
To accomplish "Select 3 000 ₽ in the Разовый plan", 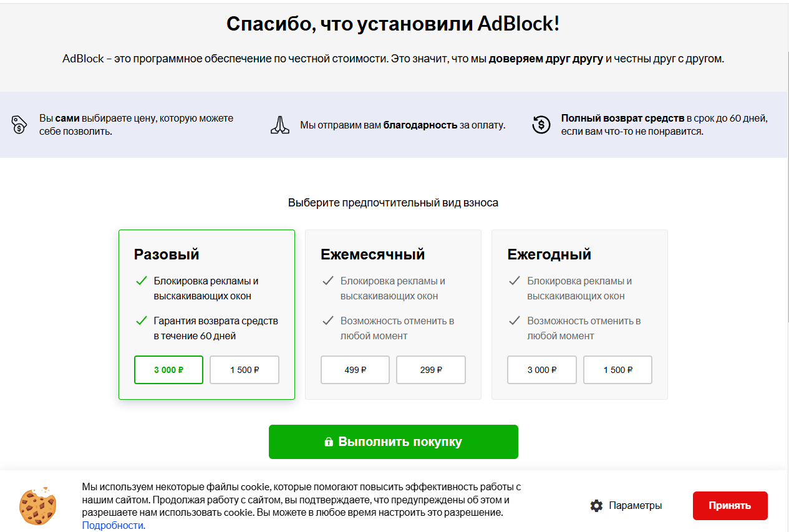I will coord(168,370).
